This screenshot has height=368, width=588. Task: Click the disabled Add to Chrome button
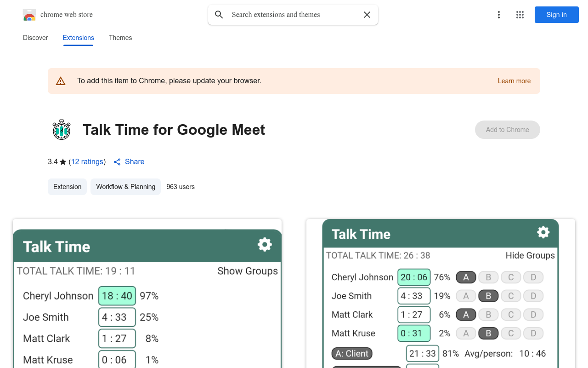pyautogui.click(x=507, y=130)
